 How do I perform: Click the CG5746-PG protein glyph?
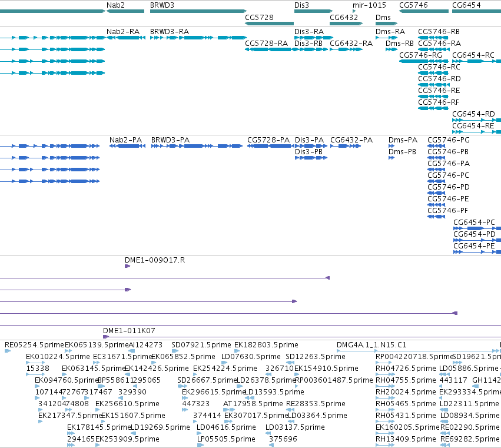click(x=436, y=146)
